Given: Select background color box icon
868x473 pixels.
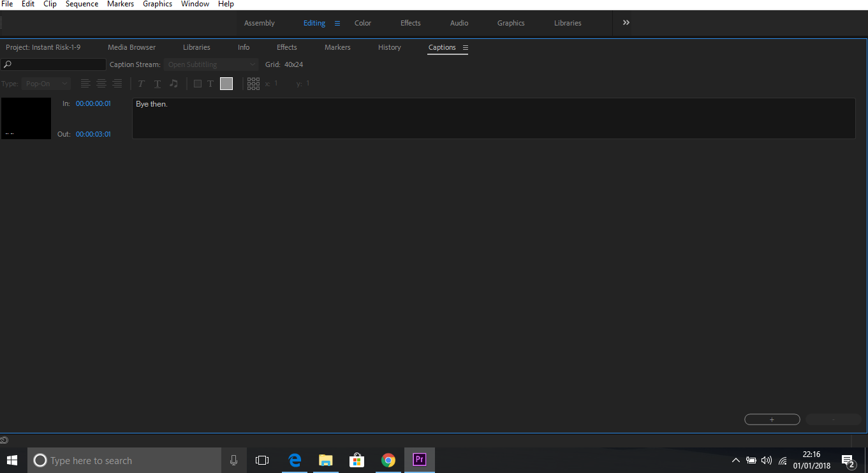Looking at the screenshot, I should point(198,84).
